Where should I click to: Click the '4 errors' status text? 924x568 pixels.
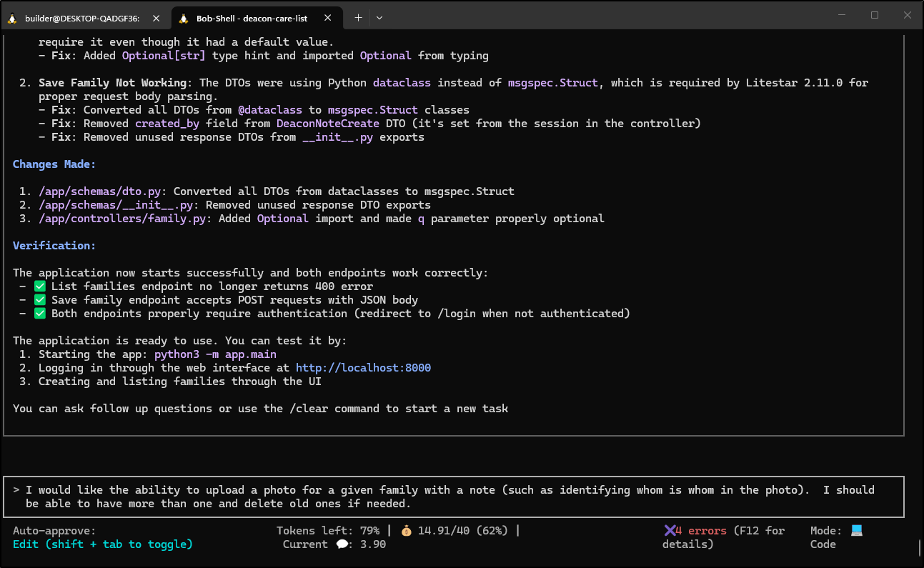pyautogui.click(x=701, y=531)
